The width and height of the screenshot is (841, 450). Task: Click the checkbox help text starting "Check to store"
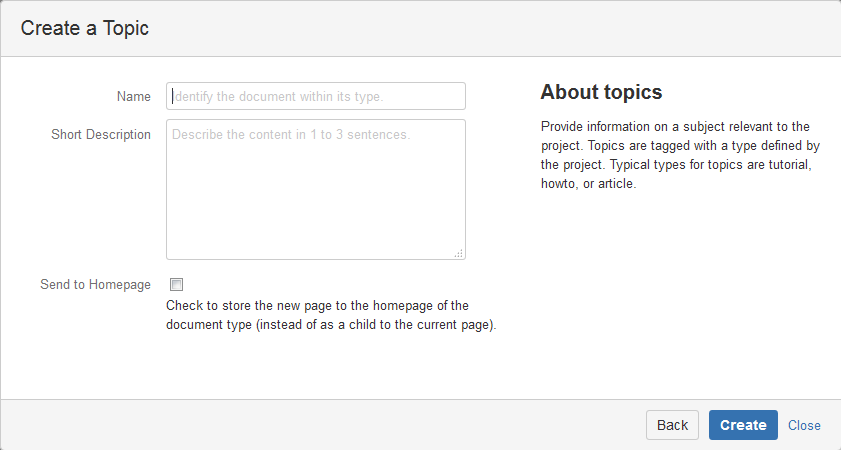pos(318,305)
